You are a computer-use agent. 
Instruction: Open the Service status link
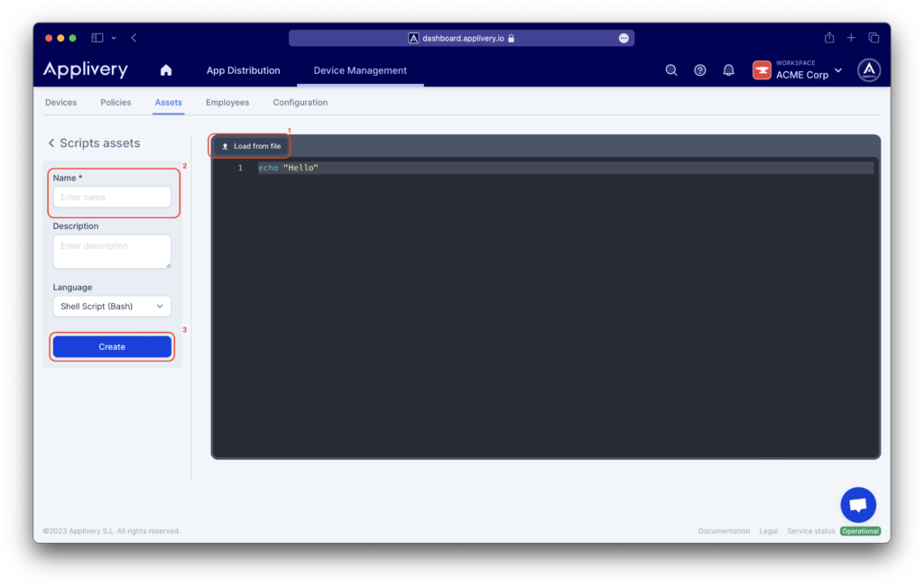coord(811,531)
